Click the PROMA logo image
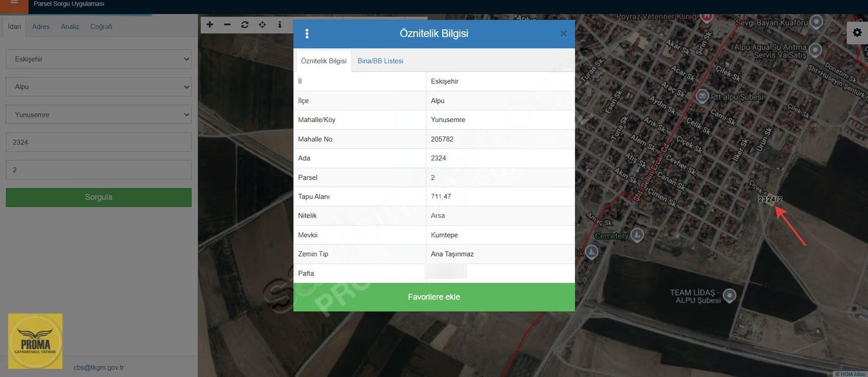 [x=35, y=341]
